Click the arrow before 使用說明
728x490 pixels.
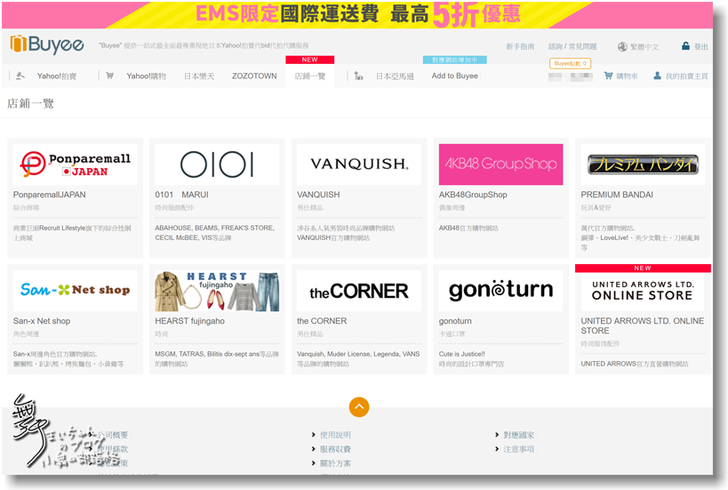314,435
